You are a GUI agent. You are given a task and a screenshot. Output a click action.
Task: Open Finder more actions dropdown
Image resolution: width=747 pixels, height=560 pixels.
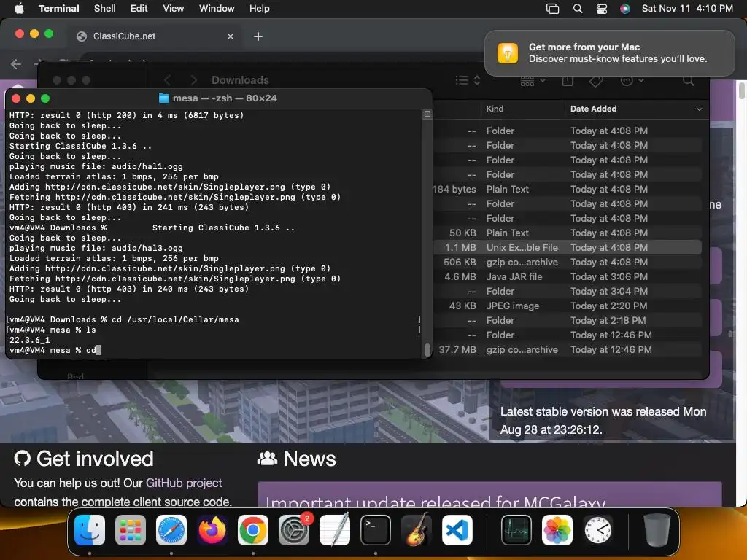tap(632, 80)
